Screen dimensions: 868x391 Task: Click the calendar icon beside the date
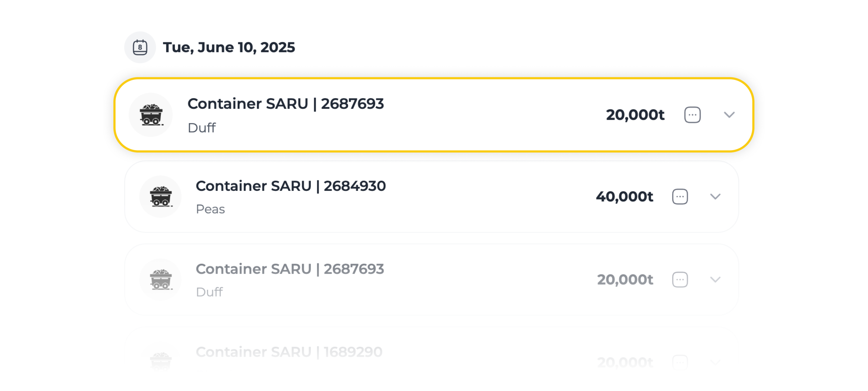pyautogui.click(x=140, y=47)
